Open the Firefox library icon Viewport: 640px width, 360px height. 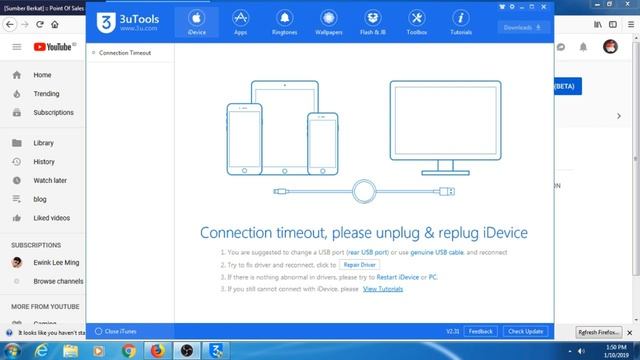pyautogui.click(x=598, y=24)
